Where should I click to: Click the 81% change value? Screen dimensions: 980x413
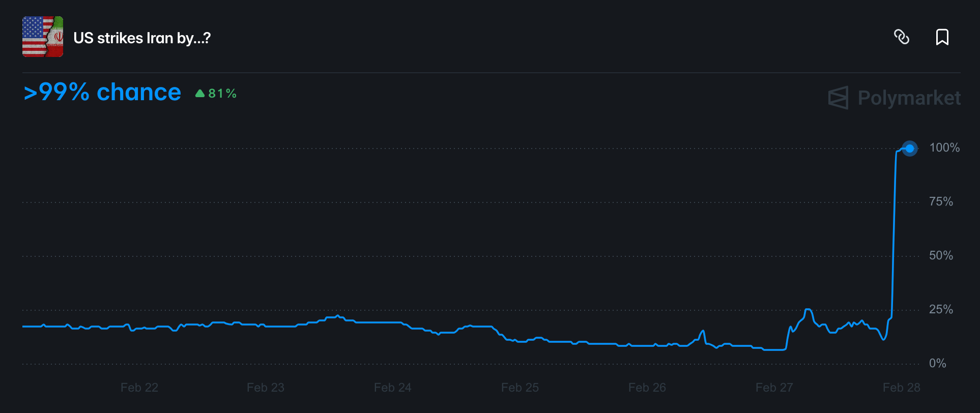tap(222, 94)
